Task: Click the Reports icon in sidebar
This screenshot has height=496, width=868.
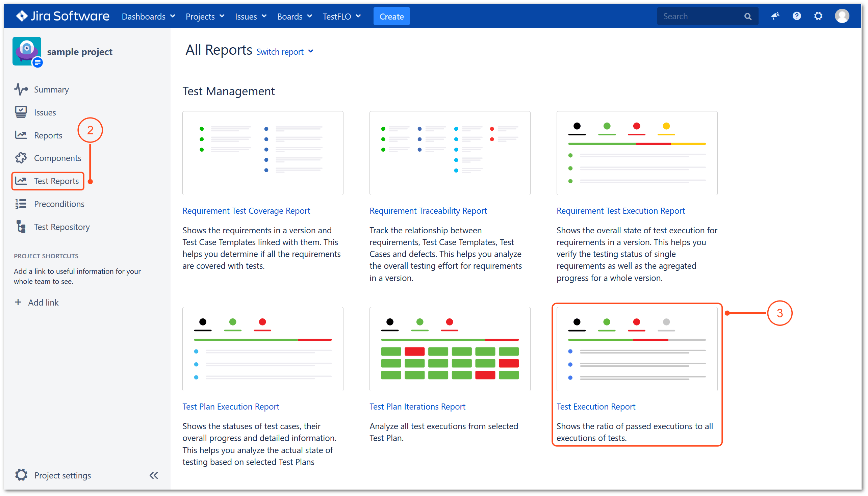Action: (20, 135)
